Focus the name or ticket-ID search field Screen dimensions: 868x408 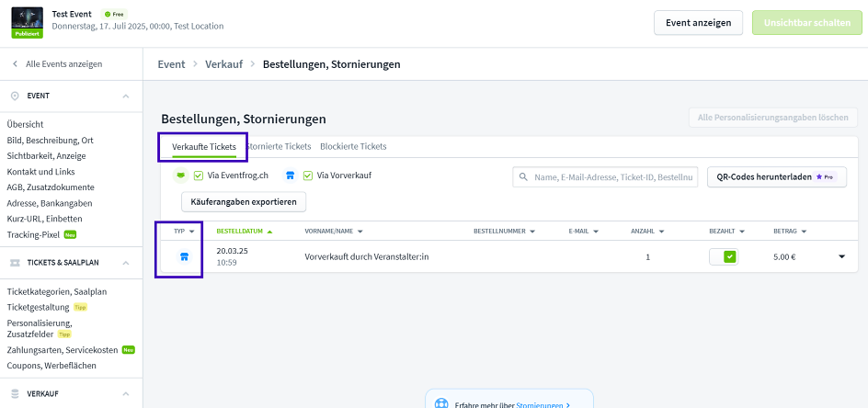pos(613,176)
